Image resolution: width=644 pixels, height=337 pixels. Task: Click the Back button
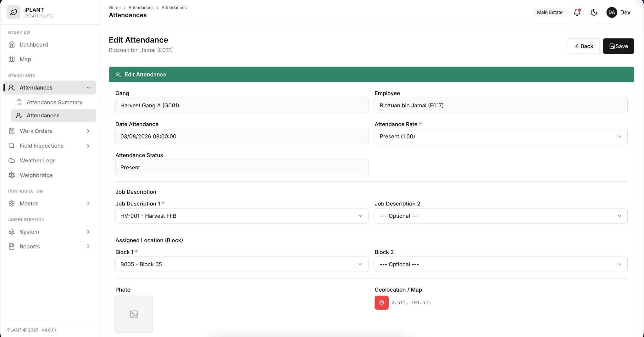coord(584,46)
